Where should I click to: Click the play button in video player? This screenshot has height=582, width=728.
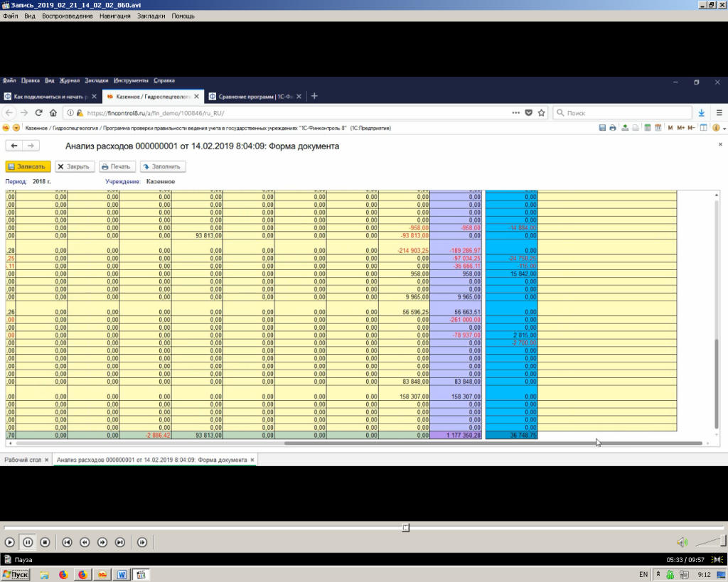click(x=10, y=542)
